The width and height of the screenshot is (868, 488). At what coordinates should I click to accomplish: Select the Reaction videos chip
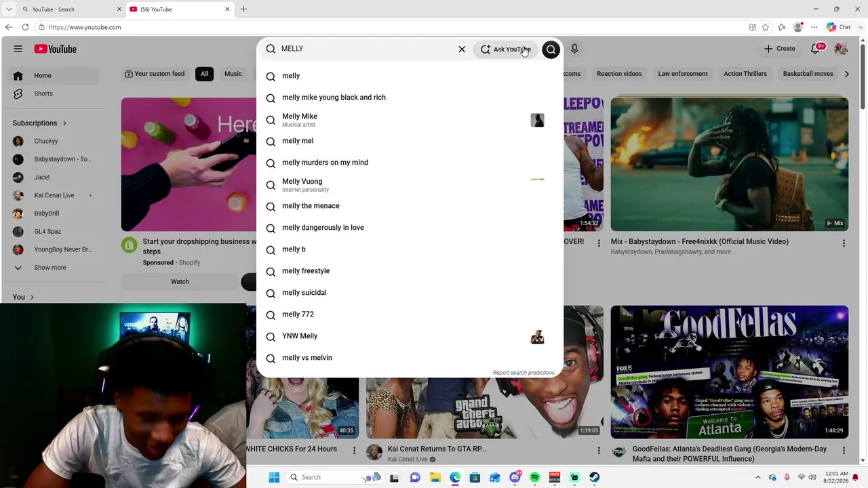tap(619, 74)
